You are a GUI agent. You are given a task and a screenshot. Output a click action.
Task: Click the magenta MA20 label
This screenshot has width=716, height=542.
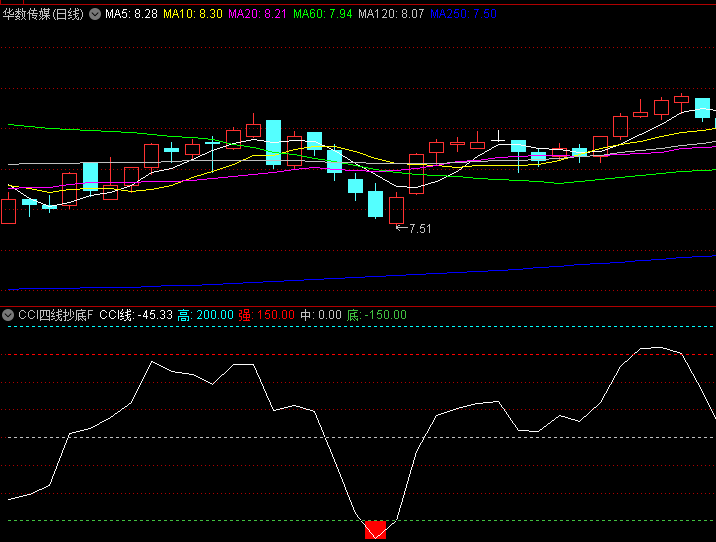click(x=257, y=15)
